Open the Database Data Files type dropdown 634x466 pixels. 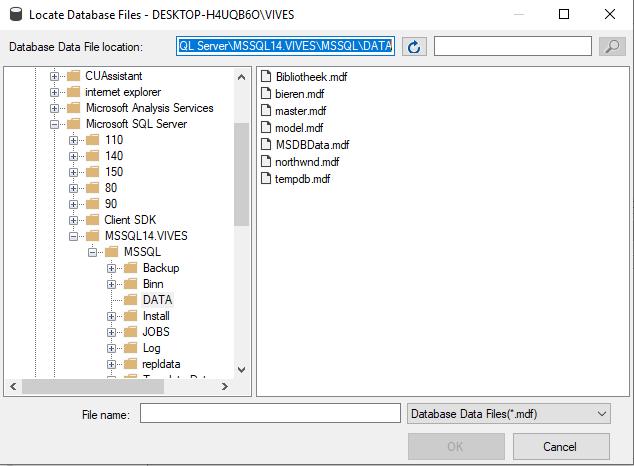(x=509, y=413)
